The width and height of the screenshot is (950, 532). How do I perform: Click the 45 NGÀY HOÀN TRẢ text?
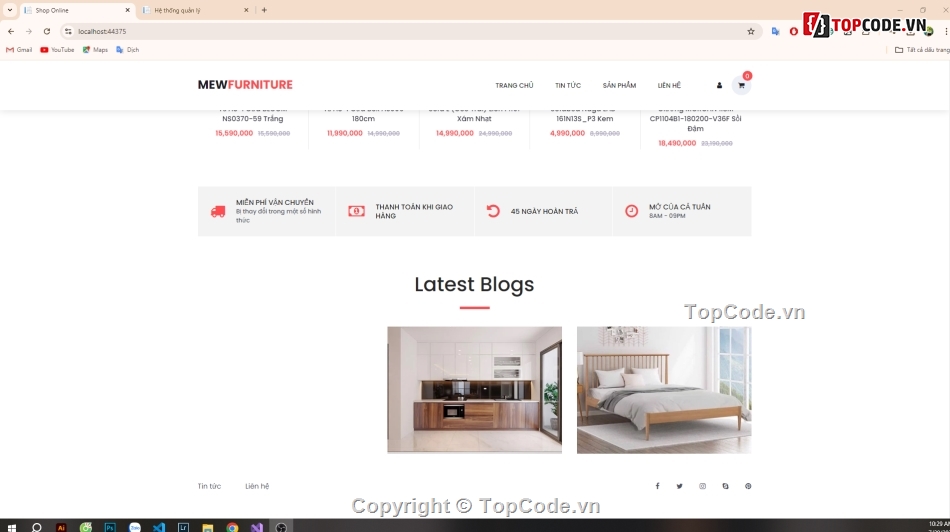544,211
